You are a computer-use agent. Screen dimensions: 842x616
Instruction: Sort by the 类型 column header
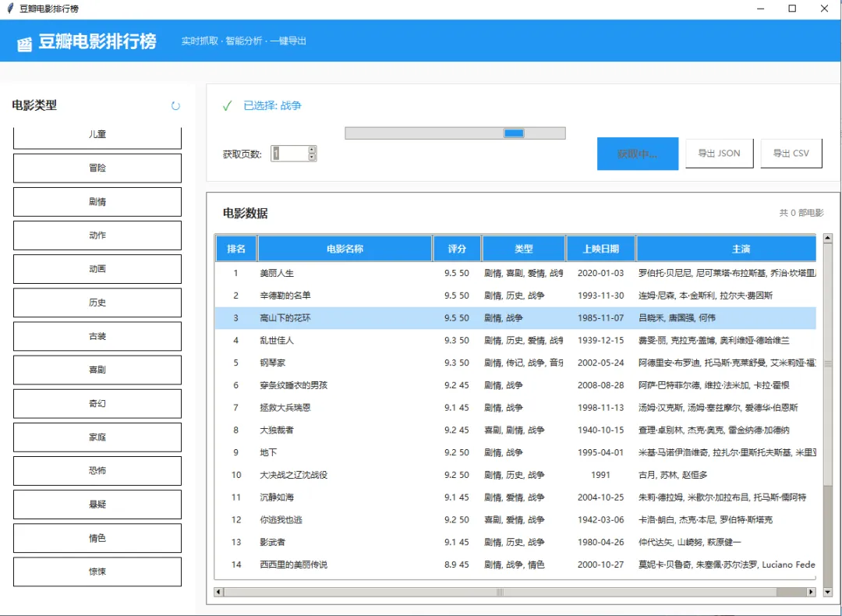[524, 249]
